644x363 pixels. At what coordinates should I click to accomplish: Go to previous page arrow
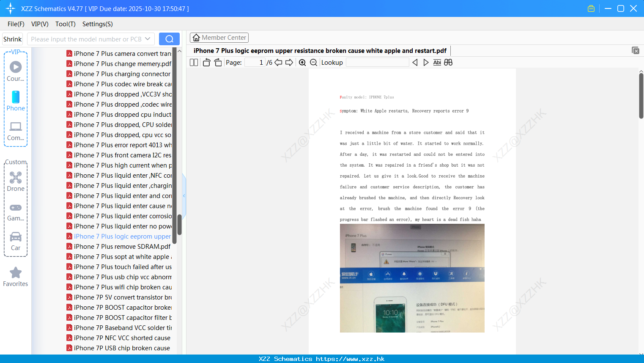point(278,62)
